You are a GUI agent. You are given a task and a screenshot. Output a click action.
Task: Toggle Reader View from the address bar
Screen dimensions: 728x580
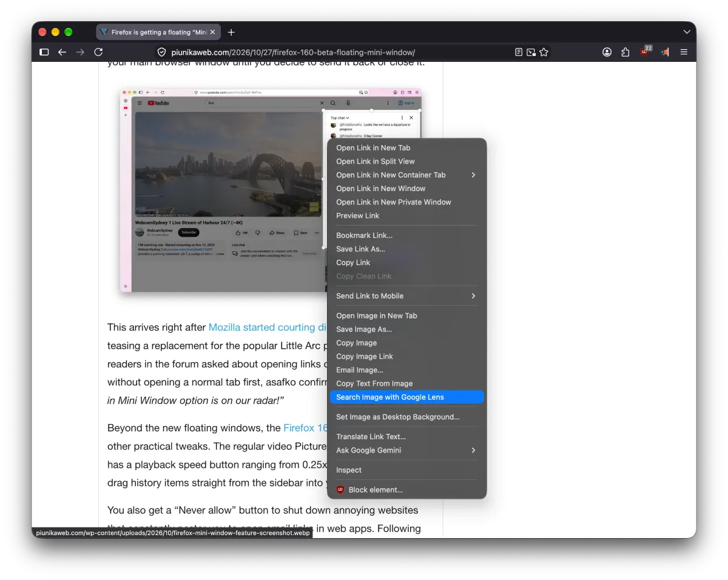[x=519, y=52]
